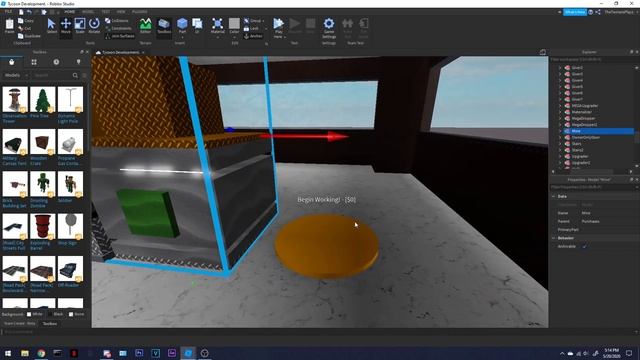The image size is (640, 360).
Task: Activate the Move tool
Action: [66, 26]
